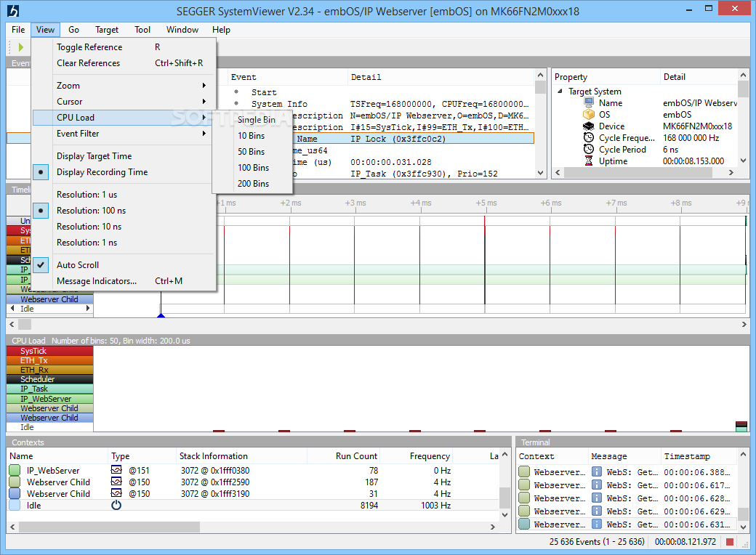Choose Single Bin CPU load
The image size is (756, 555).
coord(253,119)
